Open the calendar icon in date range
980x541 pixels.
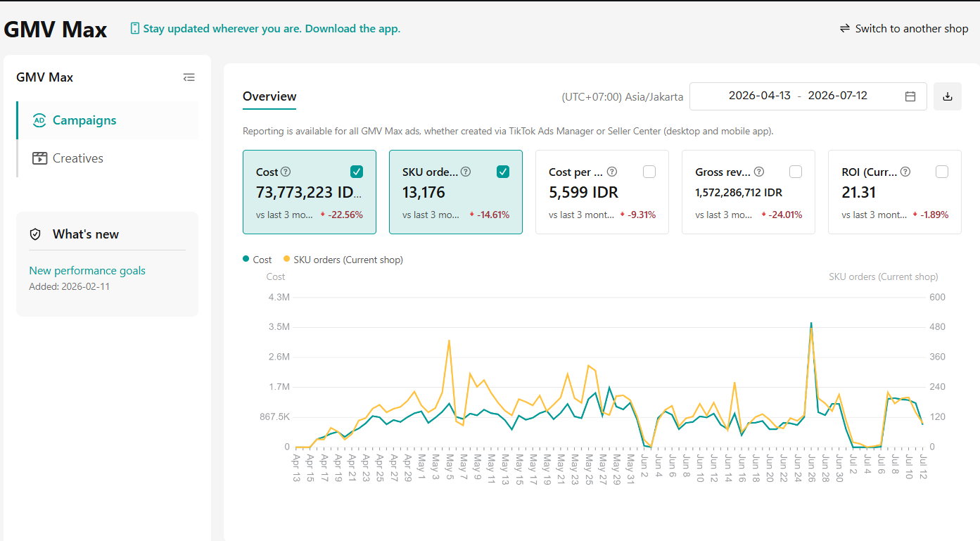pyautogui.click(x=910, y=96)
